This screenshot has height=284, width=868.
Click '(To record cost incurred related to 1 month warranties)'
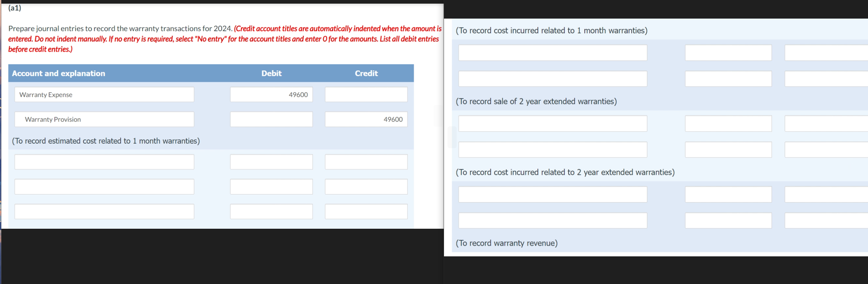[x=552, y=30]
